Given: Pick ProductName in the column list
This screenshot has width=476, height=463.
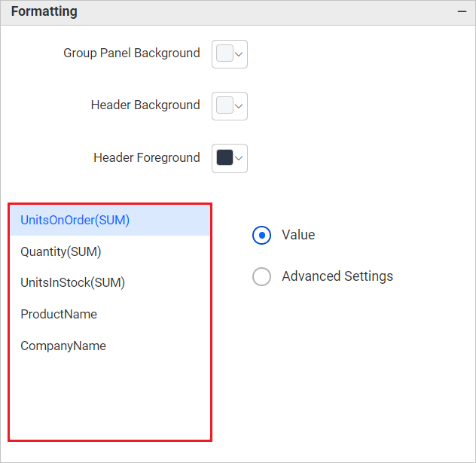Looking at the screenshot, I should (59, 314).
